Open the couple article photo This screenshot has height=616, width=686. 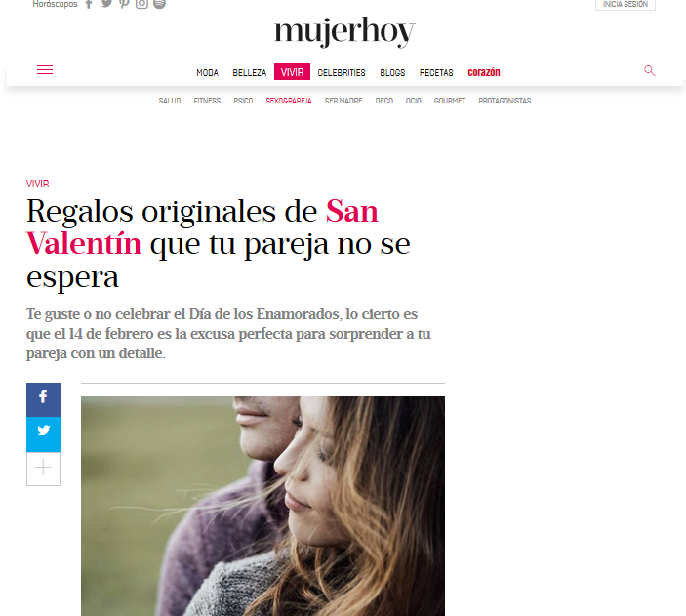tap(262, 506)
